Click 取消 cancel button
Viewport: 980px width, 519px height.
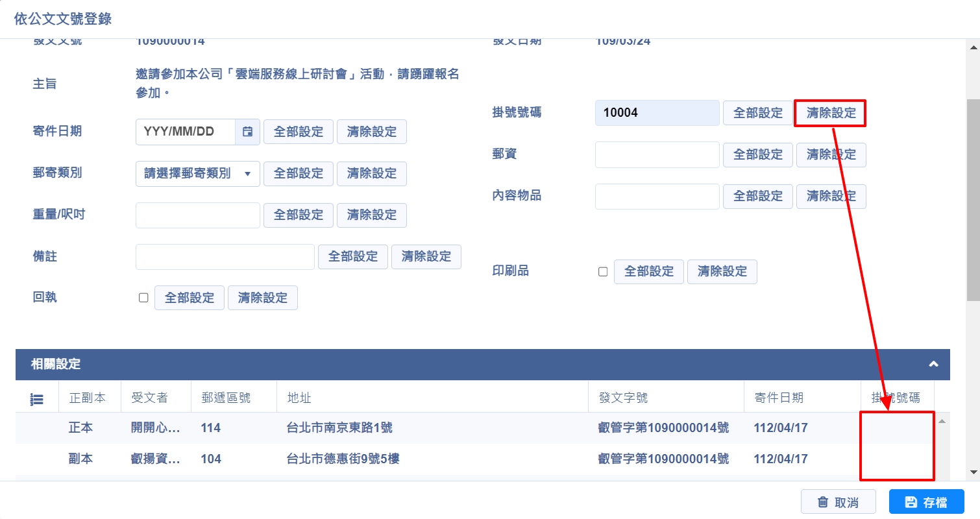[838, 502]
